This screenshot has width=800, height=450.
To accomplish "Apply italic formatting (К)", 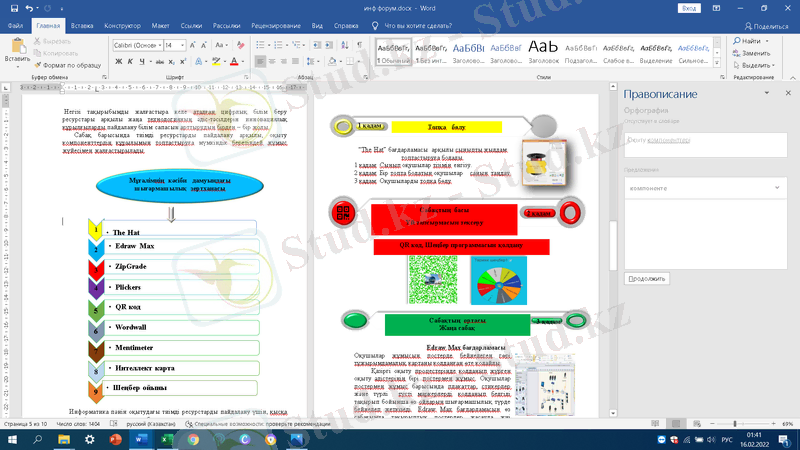I will pos(130,62).
